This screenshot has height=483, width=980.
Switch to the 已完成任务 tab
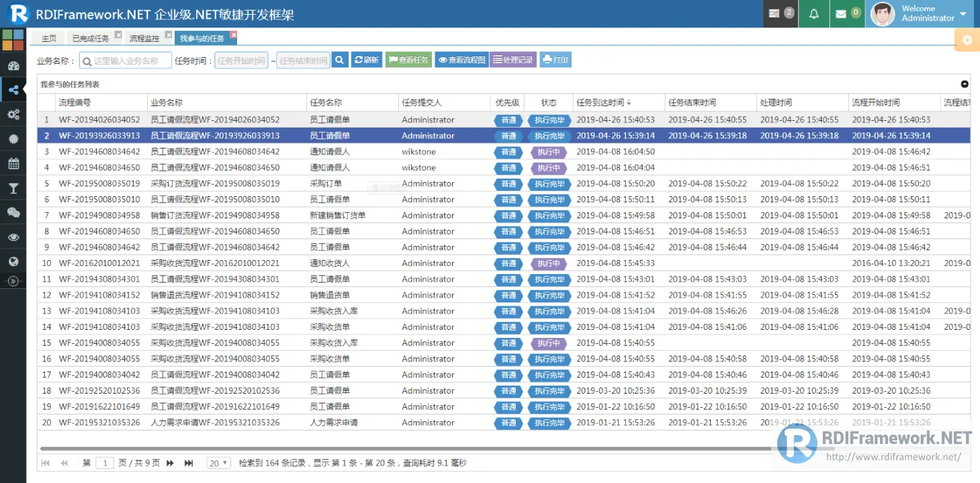click(91, 38)
